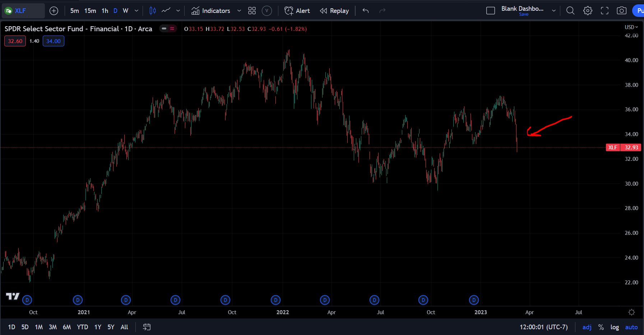Set range to 1M

[39, 327]
